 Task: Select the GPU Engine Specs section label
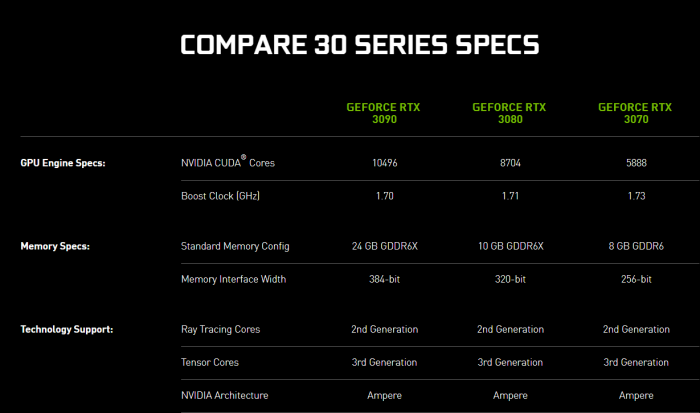click(x=63, y=162)
